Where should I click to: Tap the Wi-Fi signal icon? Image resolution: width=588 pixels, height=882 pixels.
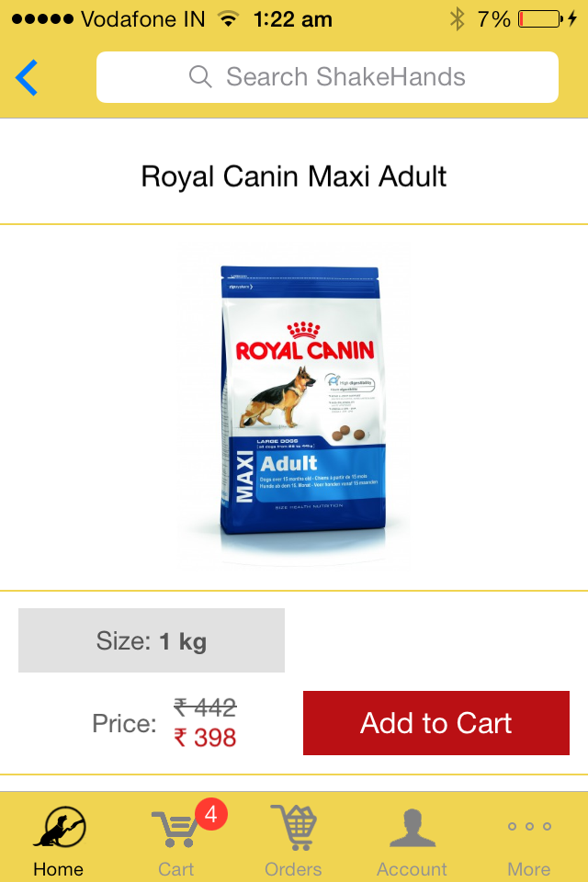[x=228, y=19]
